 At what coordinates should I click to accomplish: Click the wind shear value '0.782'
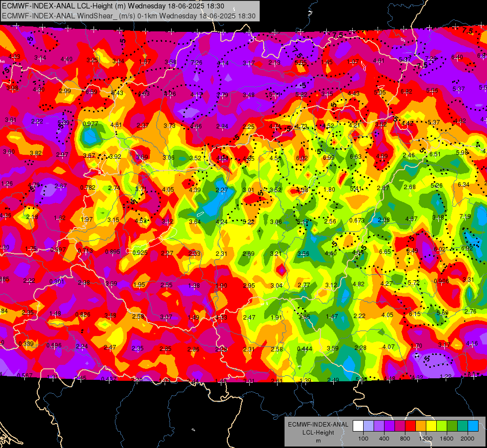tap(88, 188)
